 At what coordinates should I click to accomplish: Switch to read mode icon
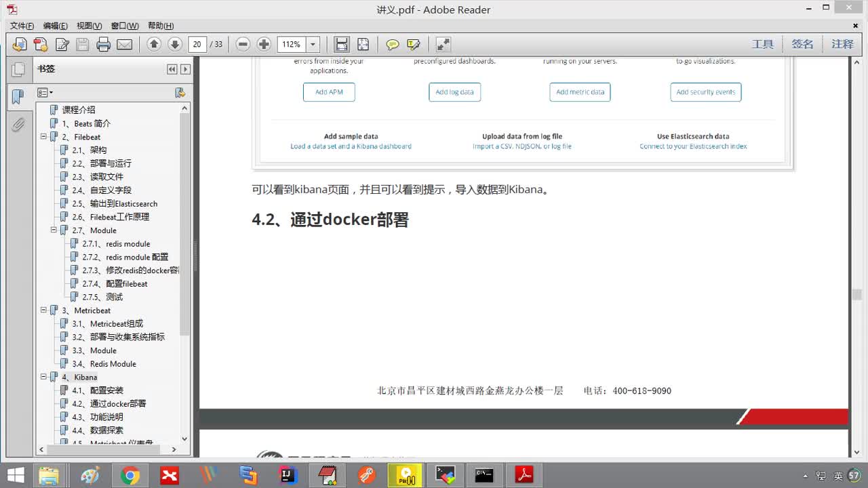pos(443,44)
